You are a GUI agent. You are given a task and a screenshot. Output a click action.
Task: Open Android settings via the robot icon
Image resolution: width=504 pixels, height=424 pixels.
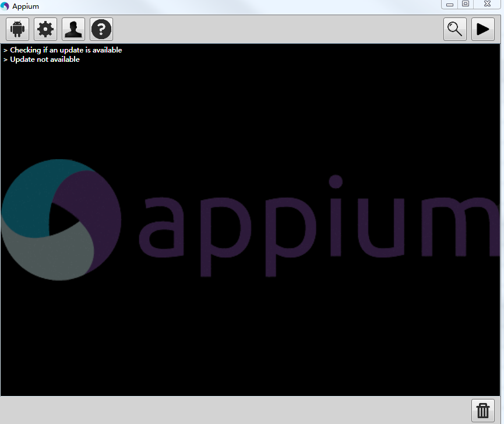point(17,29)
